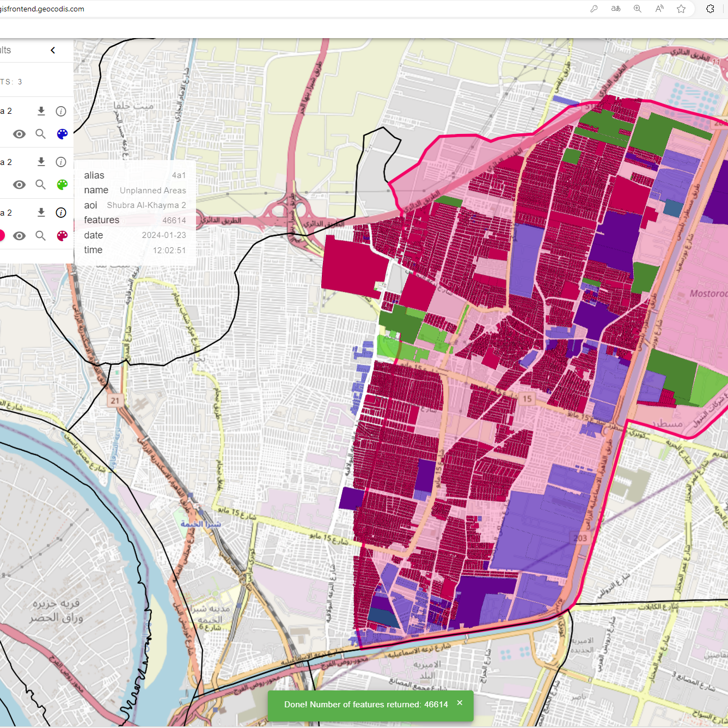Open the green palette style picker
Image resolution: width=728 pixels, height=728 pixels.
click(62, 185)
